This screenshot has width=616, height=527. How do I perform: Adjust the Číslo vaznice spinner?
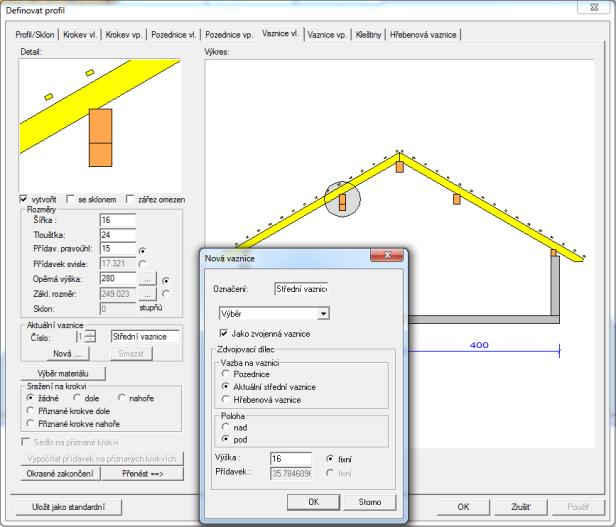[90, 337]
